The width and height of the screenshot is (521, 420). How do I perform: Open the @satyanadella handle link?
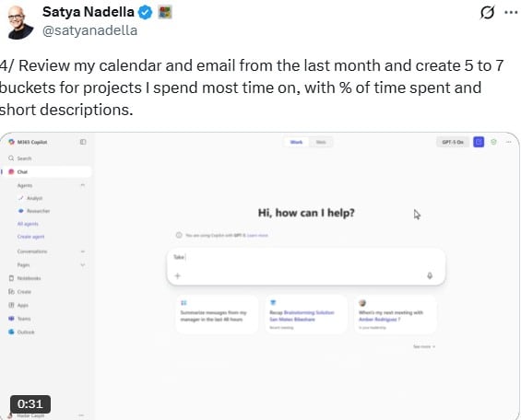pos(89,30)
